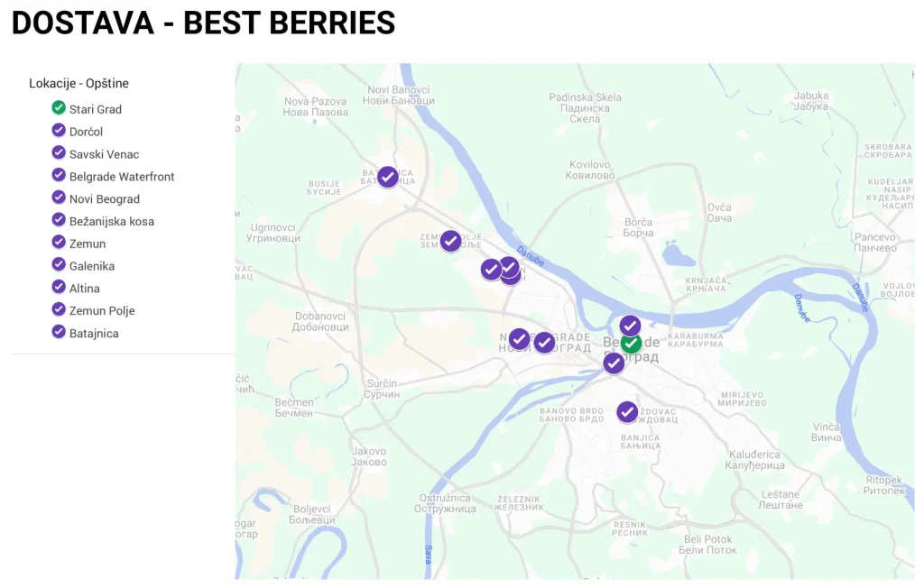Toggle the Galenika legend checkmark
Image resolution: width=924 pixels, height=588 pixels.
[x=59, y=265]
